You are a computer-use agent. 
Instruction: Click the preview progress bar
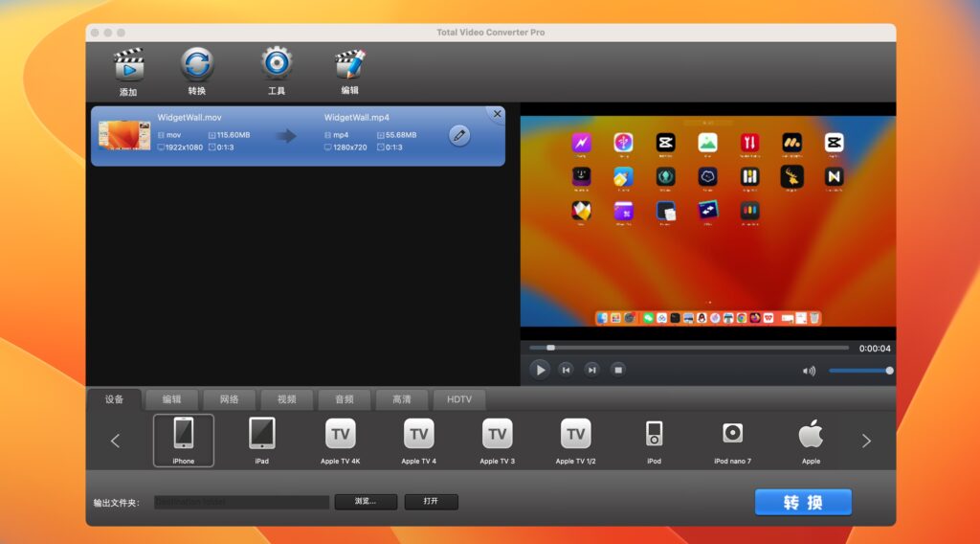pos(689,348)
